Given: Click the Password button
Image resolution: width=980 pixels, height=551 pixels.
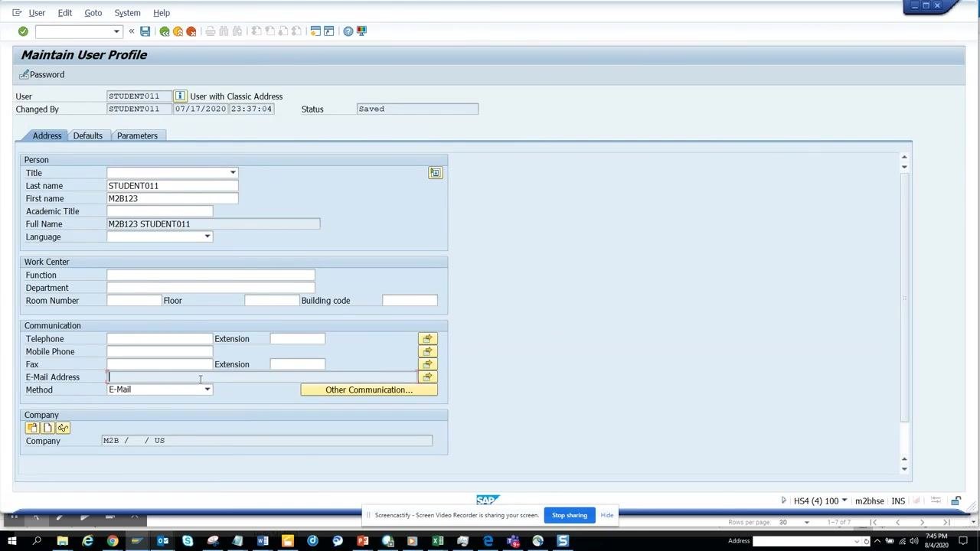Looking at the screenshot, I should click(42, 75).
